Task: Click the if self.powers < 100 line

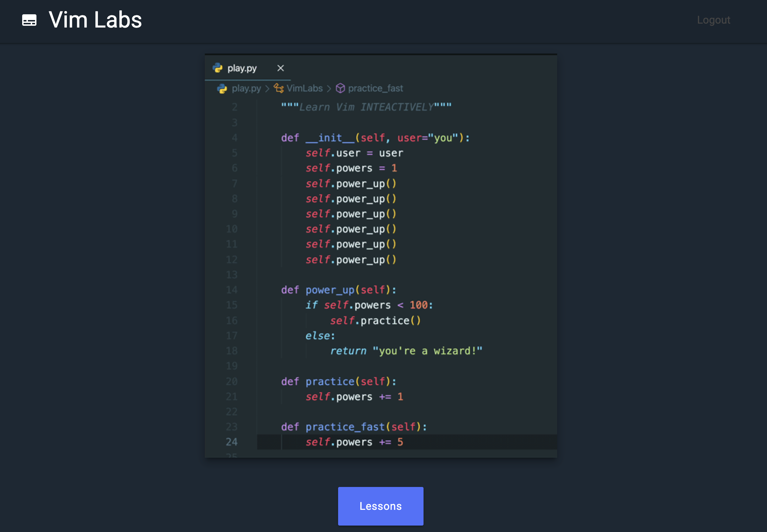Action: [x=369, y=305]
